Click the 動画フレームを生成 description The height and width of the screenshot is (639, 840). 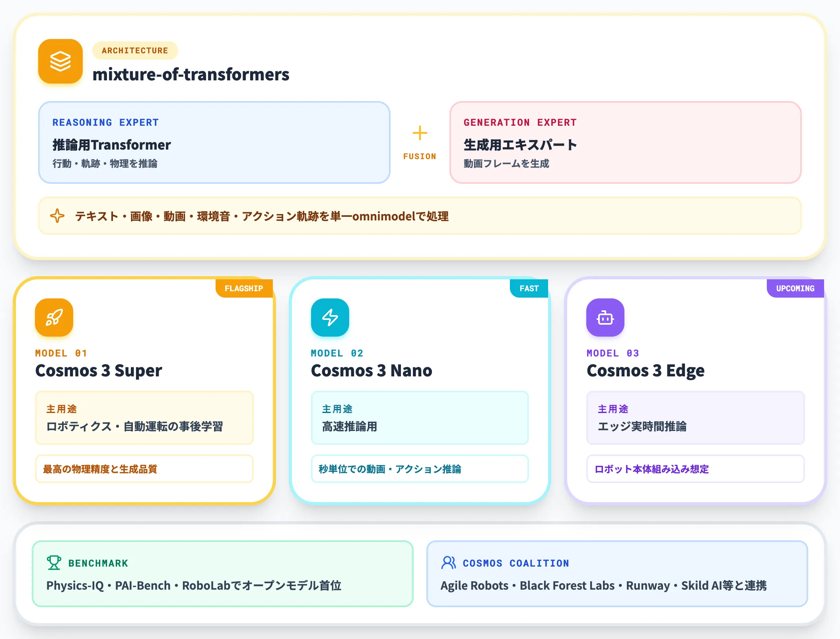506,164
